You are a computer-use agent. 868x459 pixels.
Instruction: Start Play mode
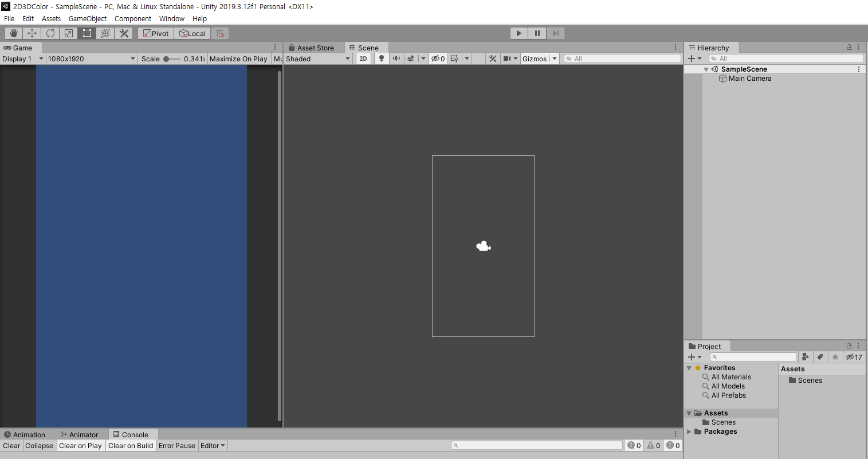(x=519, y=33)
